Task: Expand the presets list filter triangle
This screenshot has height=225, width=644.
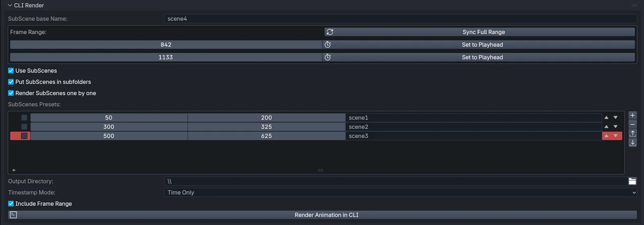Action: (x=14, y=170)
